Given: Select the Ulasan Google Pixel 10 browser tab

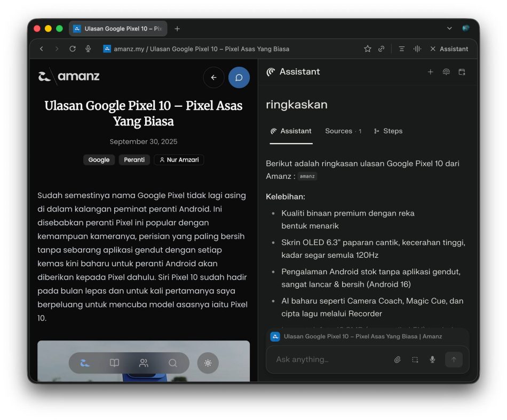Looking at the screenshot, I should click(x=118, y=28).
